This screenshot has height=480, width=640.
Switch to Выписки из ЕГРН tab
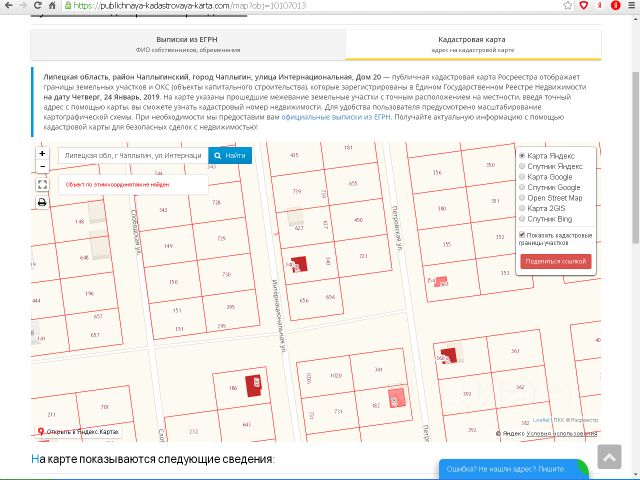pos(188,43)
